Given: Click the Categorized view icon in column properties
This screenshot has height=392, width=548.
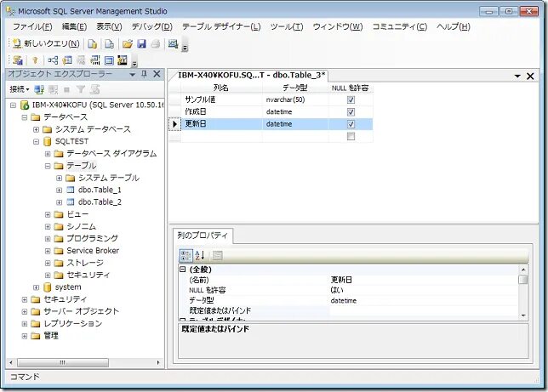Looking at the screenshot, I should [186, 255].
